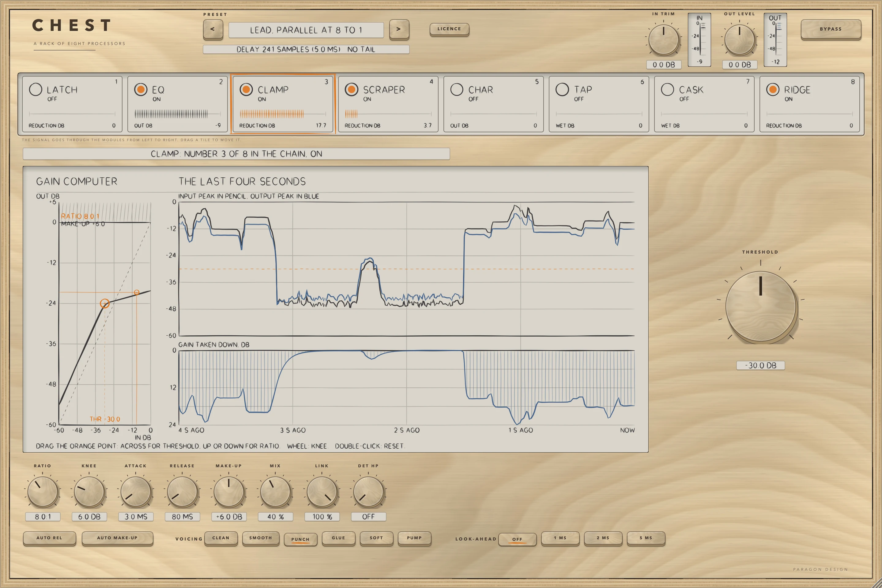The image size is (882, 588).
Task: Click the -30.0 DB threshold value field
Action: pyautogui.click(x=760, y=365)
